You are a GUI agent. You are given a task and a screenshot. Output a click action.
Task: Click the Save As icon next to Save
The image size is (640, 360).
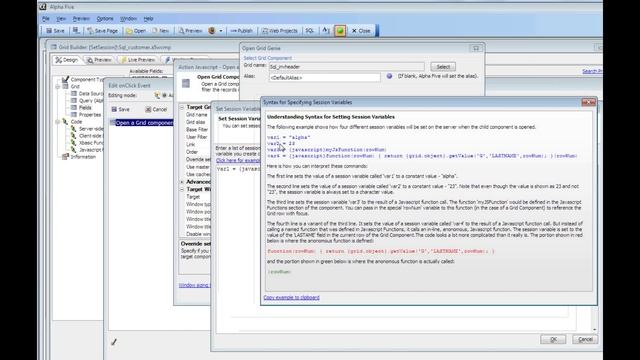tap(76, 31)
